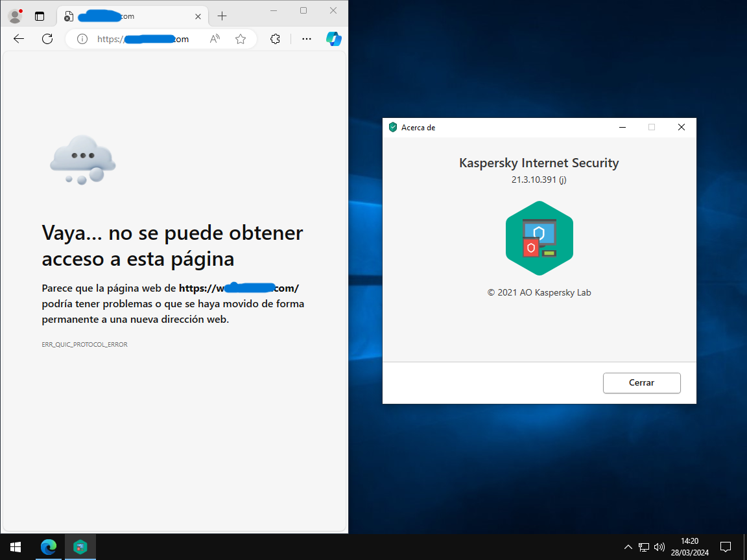Open a new tab with the plus button

[222, 16]
